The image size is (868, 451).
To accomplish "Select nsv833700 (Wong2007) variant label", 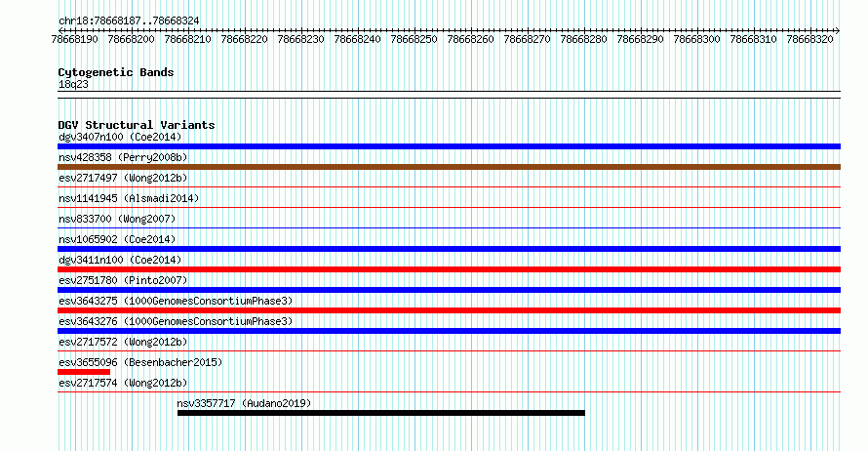I will [117, 219].
